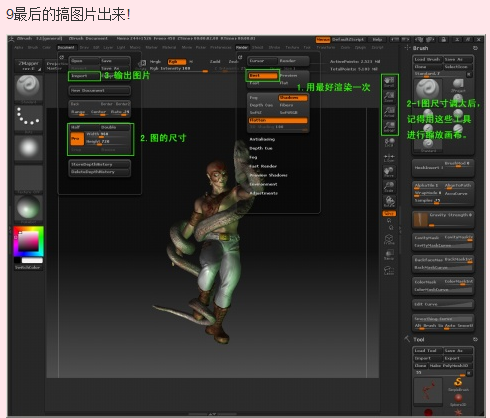Toggle the Pro constrain proportions button
This screenshot has height=418, width=490.
coord(77,139)
